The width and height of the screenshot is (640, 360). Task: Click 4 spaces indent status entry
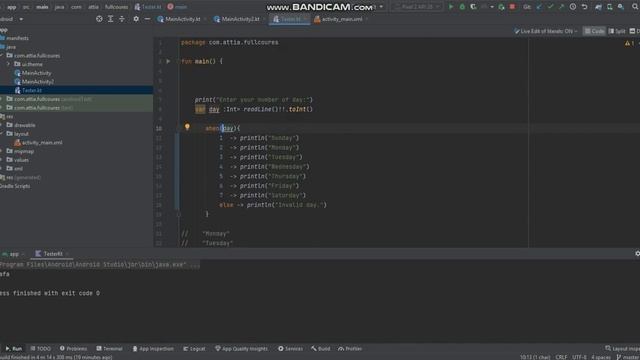[601, 357]
